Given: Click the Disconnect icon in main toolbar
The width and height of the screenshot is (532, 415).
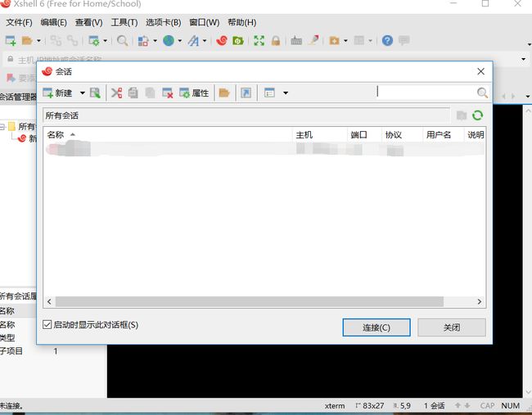Looking at the screenshot, I should pos(72,41).
